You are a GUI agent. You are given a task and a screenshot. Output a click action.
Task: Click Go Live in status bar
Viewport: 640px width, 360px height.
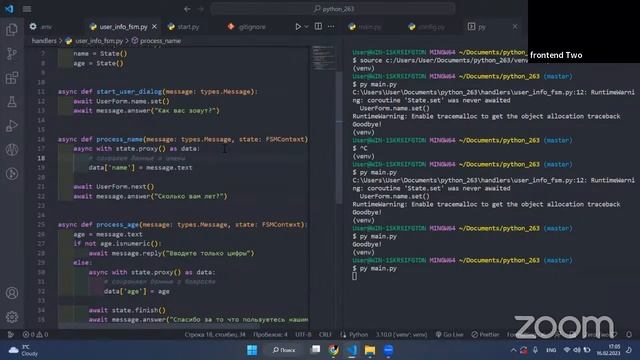point(449,334)
